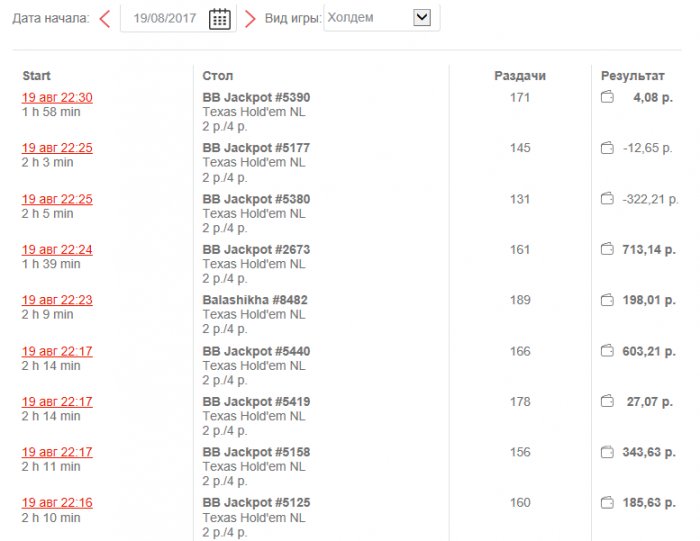Select the BB Jackpot #5440 table entry

pos(256,351)
